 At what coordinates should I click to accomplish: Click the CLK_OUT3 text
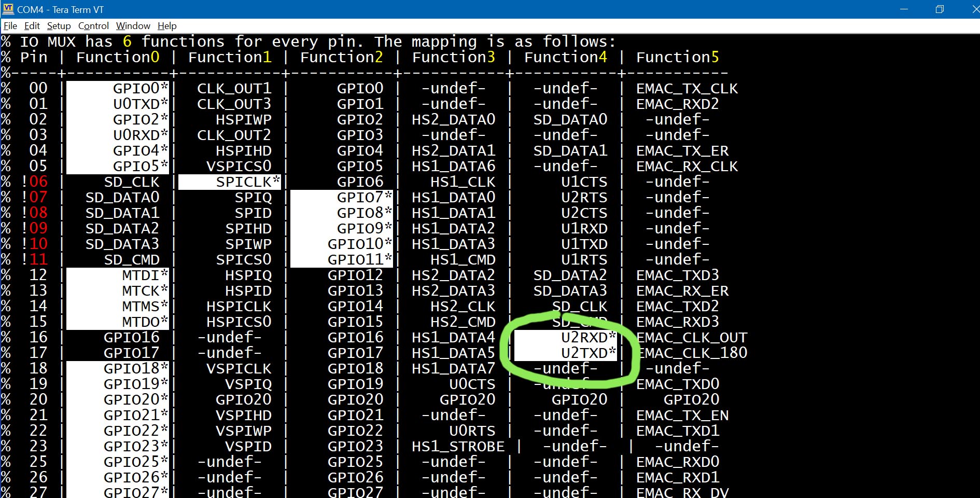click(x=234, y=104)
